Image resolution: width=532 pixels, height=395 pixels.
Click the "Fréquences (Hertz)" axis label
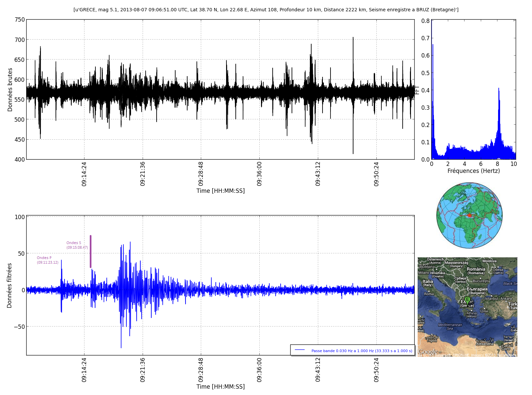tap(473, 171)
